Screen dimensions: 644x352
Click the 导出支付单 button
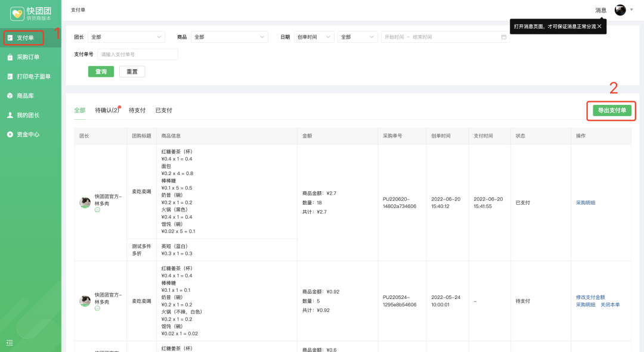(612, 110)
